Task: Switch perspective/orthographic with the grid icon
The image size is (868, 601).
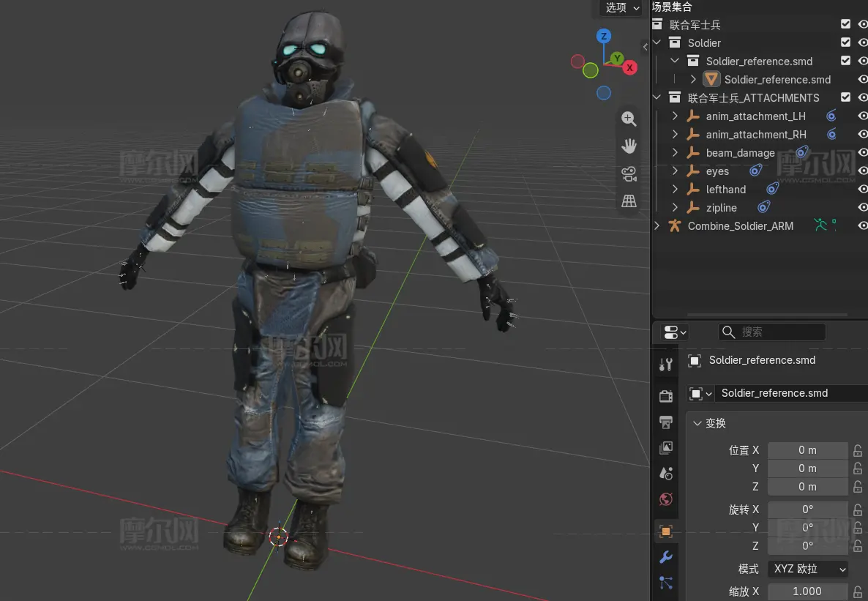Action: pyautogui.click(x=628, y=201)
